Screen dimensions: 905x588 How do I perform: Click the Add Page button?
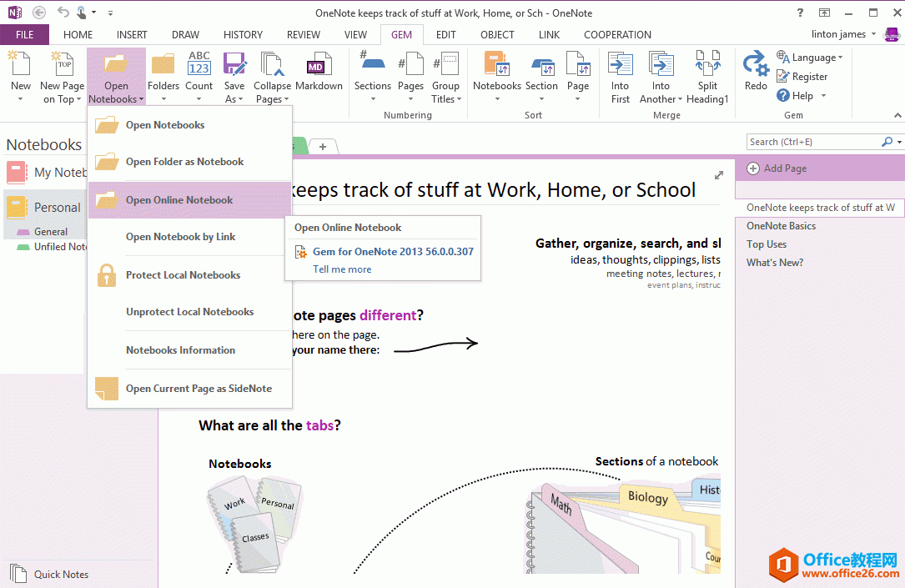pyautogui.click(x=777, y=168)
